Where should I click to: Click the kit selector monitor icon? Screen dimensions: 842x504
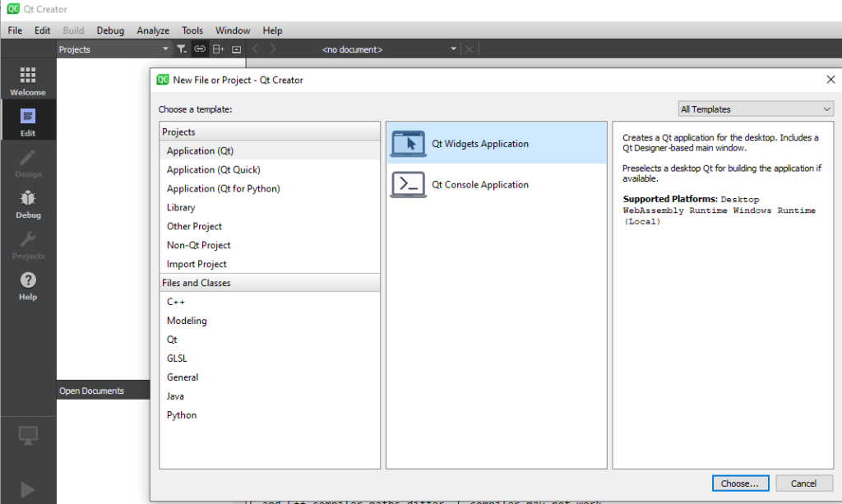click(28, 435)
